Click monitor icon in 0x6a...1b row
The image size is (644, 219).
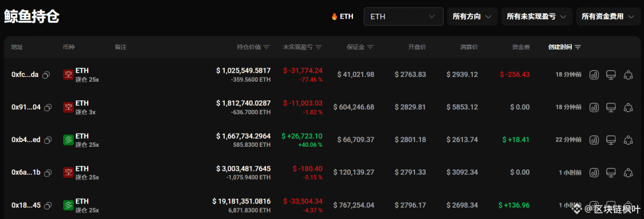coord(611,172)
